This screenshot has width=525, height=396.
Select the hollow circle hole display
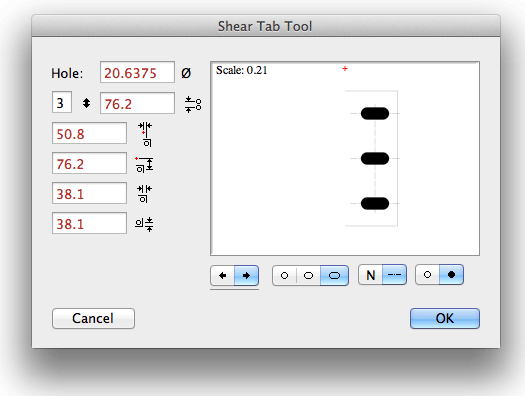pyautogui.click(x=428, y=275)
